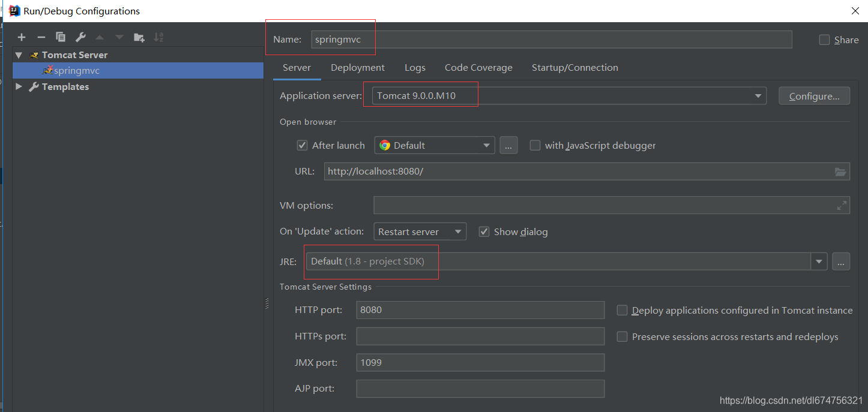Open the Default browser dropdown
Screen dimensions: 868x412
coord(435,145)
